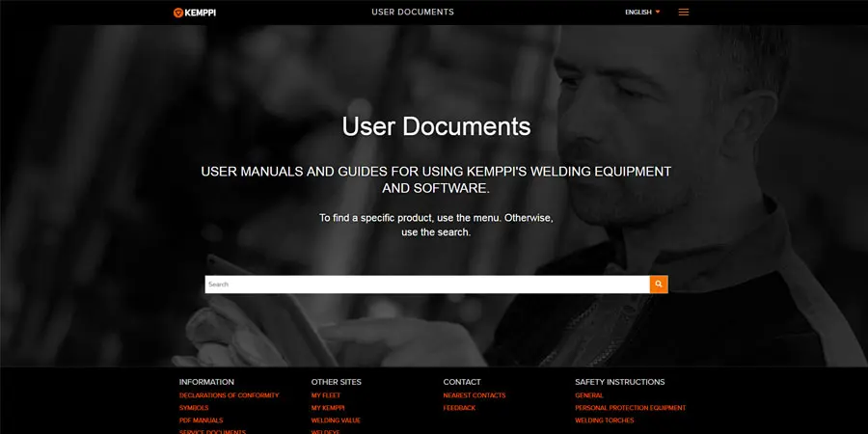The height and width of the screenshot is (434, 868).
Task: Open Personal Protection Equipment instructions
Action: click(x=630, y=408)
